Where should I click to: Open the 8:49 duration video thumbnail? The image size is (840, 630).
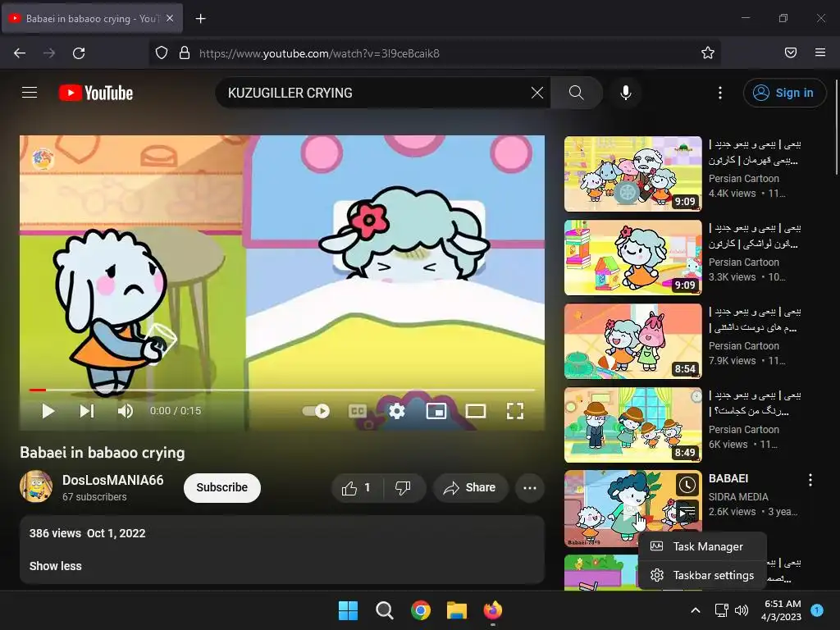[x=632, y=424]
